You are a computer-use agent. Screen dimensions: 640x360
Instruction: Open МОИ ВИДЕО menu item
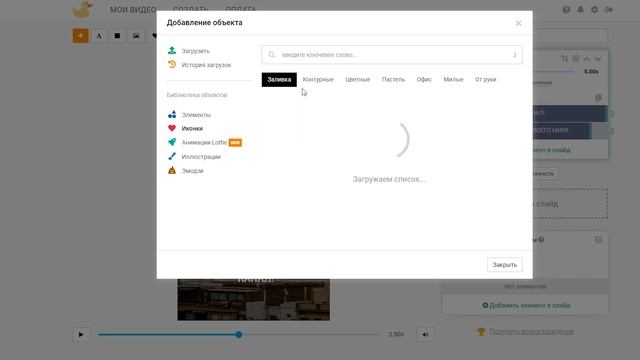tap(133, 9)
